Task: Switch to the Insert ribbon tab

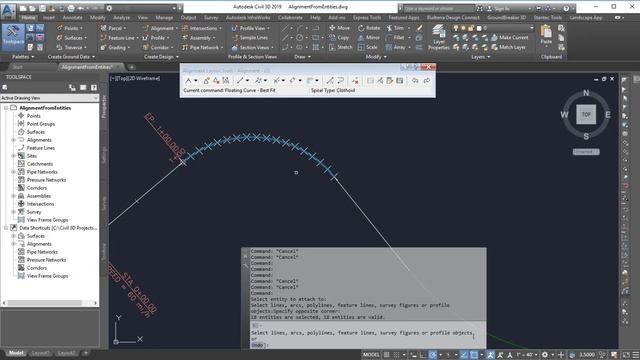Action: tap(49, 18)
